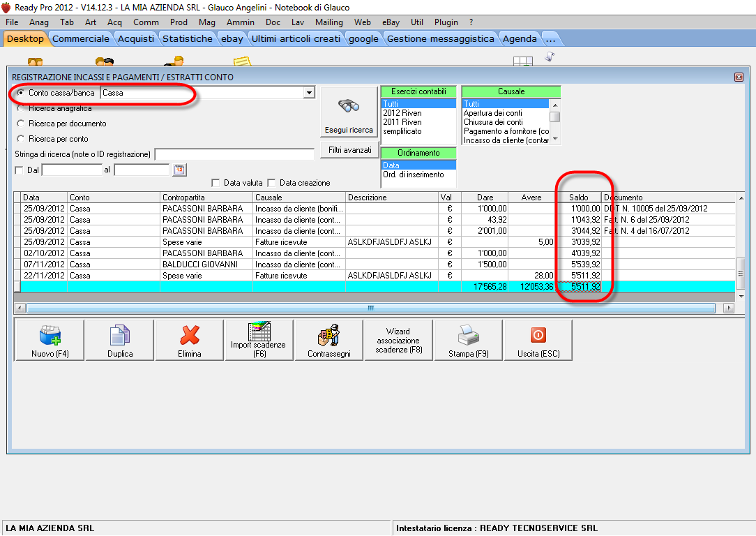Click the table vertical scroll-up arrow

point(741,198)
